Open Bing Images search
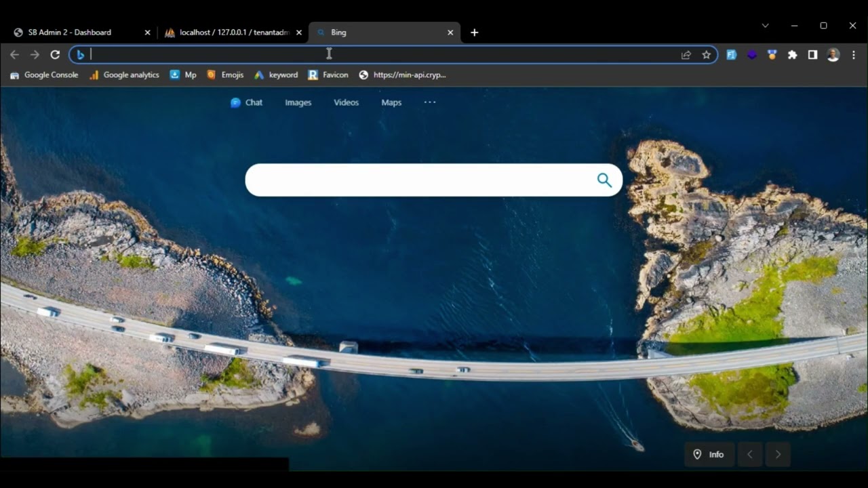868x488 pixels. (298, 102)
